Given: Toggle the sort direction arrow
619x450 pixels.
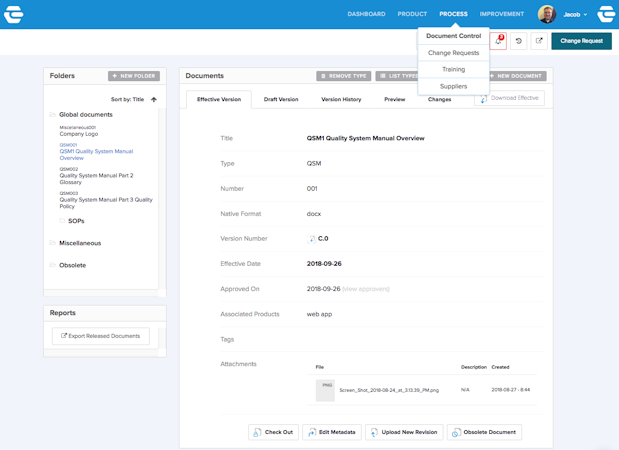Looking at the screenshot, I should (154, 99).
